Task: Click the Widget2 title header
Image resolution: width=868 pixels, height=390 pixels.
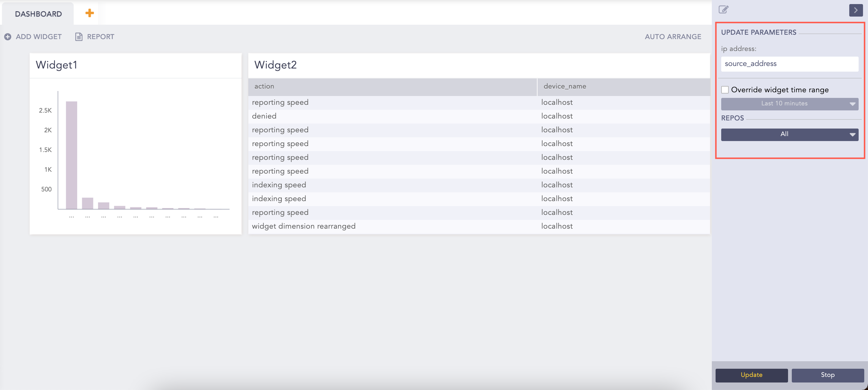Action: [275, 65]
